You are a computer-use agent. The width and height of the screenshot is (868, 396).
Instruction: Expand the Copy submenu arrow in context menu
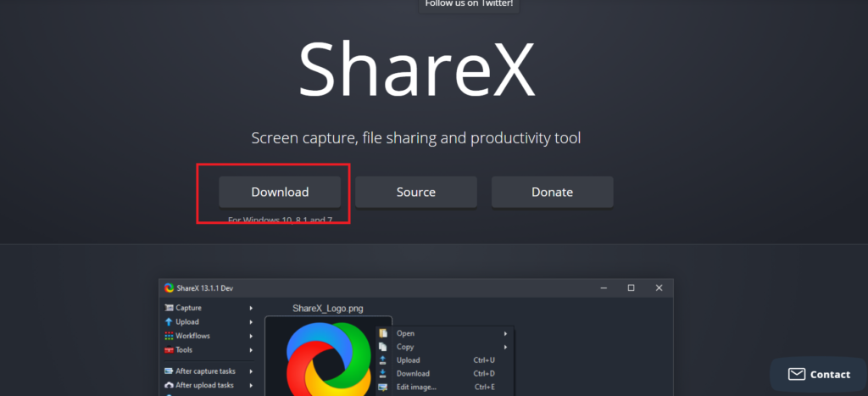coord(505,347)
